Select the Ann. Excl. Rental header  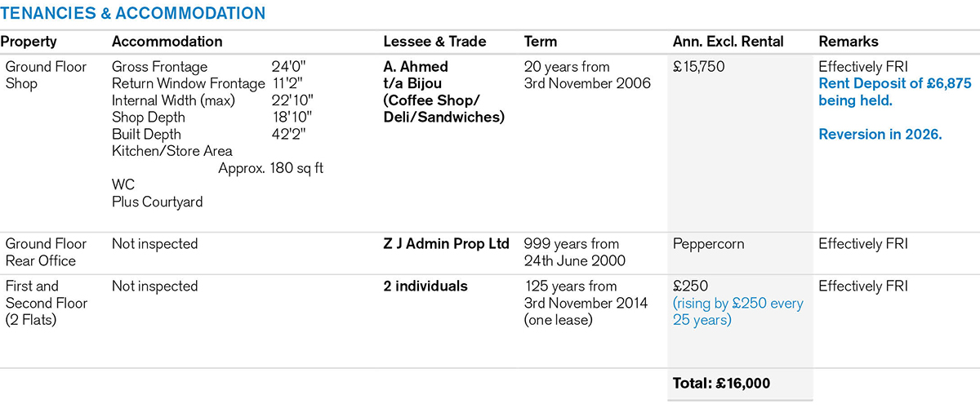(728, 42)
